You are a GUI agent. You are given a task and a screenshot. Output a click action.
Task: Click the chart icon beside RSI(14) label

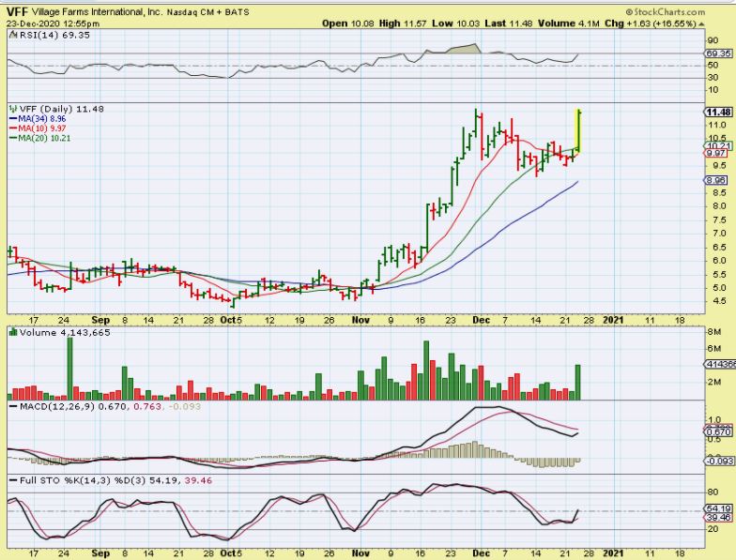13,35
